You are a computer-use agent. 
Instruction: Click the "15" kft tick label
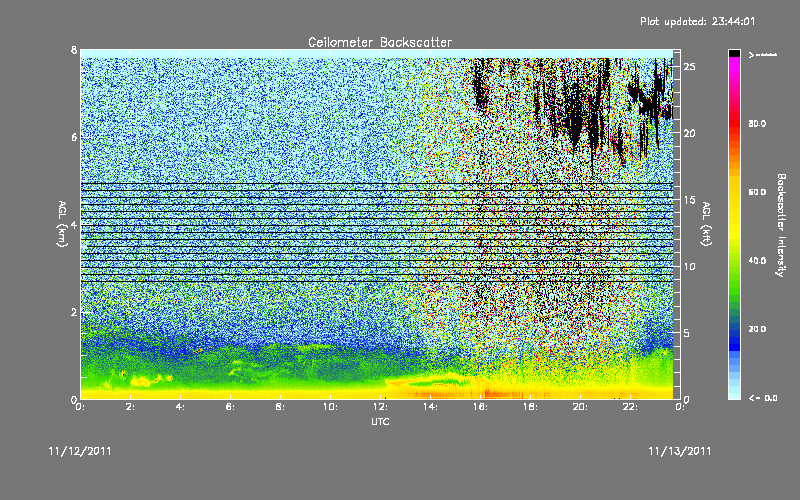pyautogui.click(x=690, y=200)
